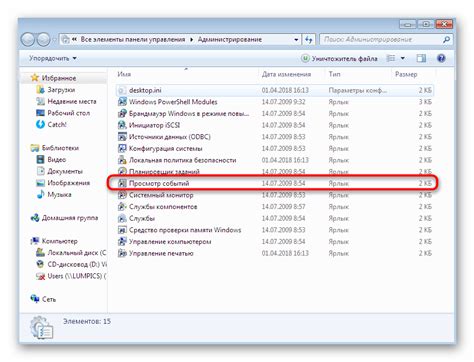Sort by the Имя column header

pos(124,74)
